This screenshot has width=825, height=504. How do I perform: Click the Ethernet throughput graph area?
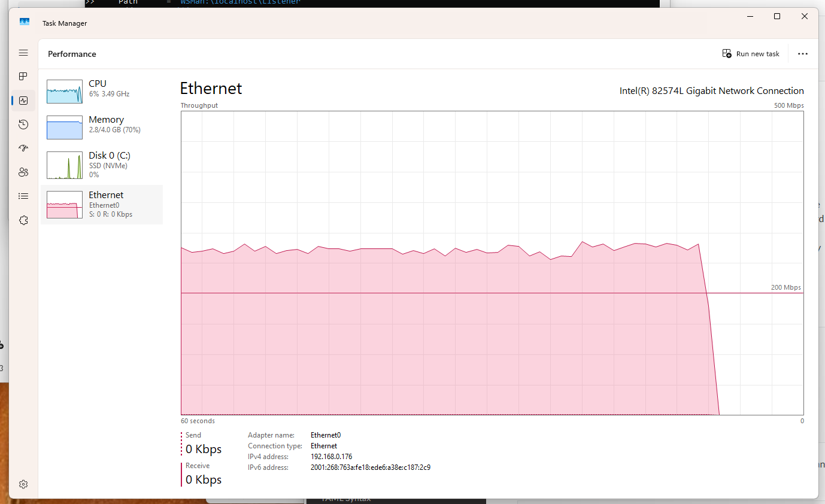click(492, 262)
